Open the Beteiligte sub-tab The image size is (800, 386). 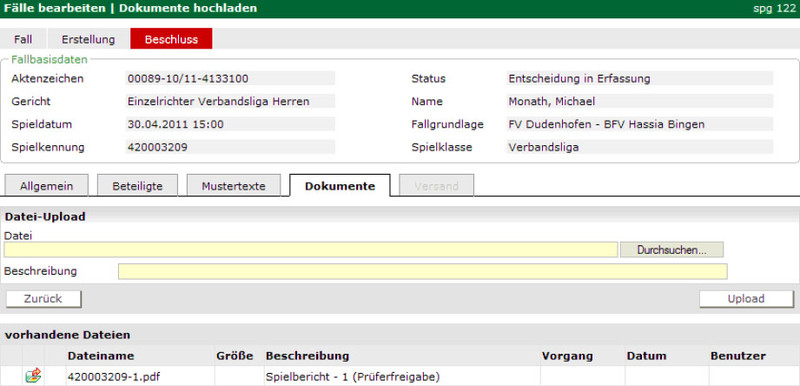(x=137, y=186)
